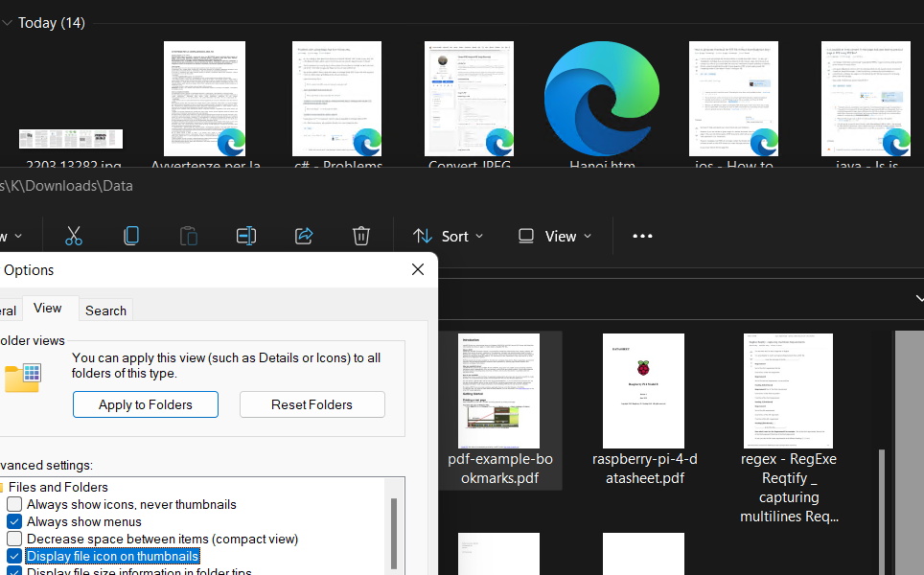Check Decrease space between items (compact view)
The width and height of the screenshot is (924, 575).
14,538
